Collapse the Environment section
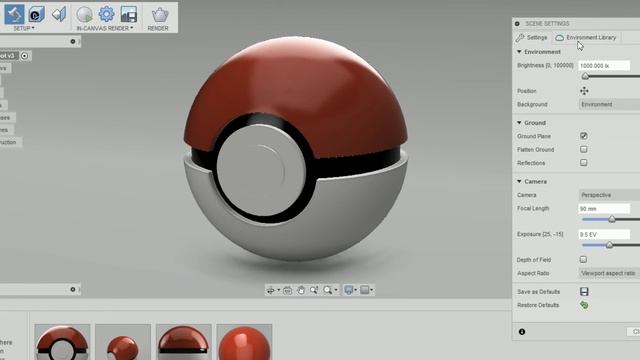Screen dimensions: 640x360 coord(519,52)
